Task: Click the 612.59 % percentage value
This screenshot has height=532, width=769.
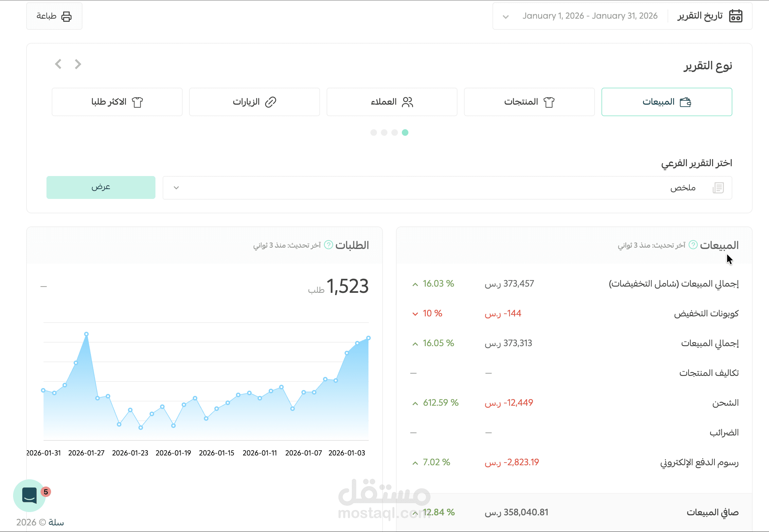Action: [441, 403]
